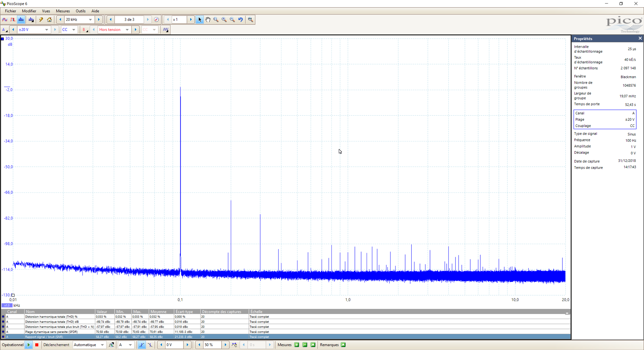Viewport: 644px width, 350px height.
Task: Delete measurement with green minus icon
Action: (305, 345)
